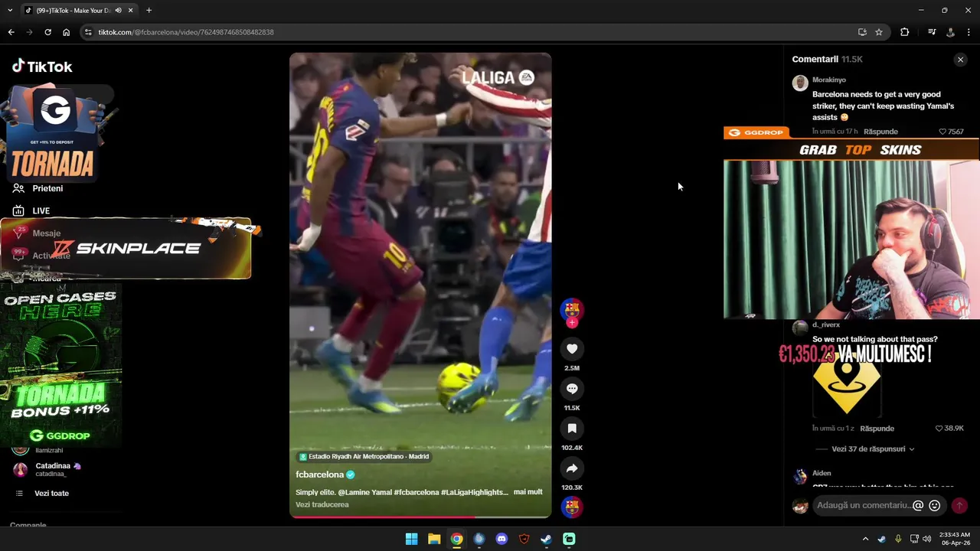The height and width of the screenshot is (551, 980).
Task: Open File Explorer from the taskbar
Action: pos(434,539)
